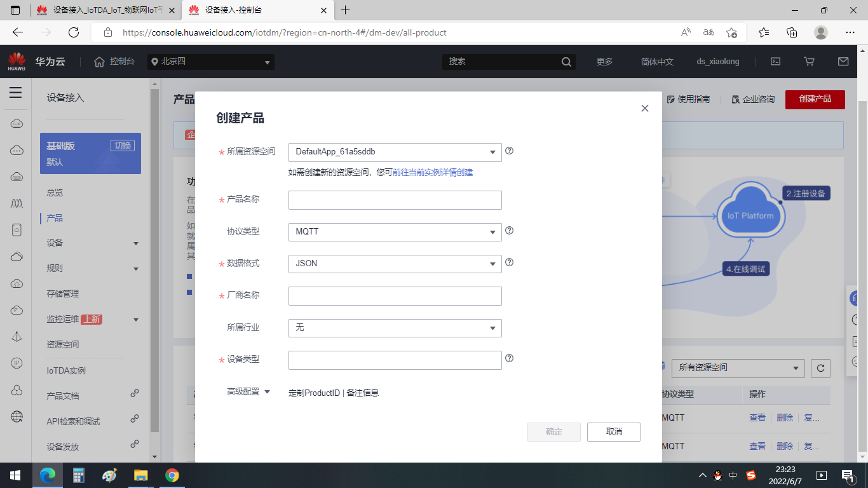Open the 使用指南 link
This screenshot has width=868, height=488.
pos(689,99)
